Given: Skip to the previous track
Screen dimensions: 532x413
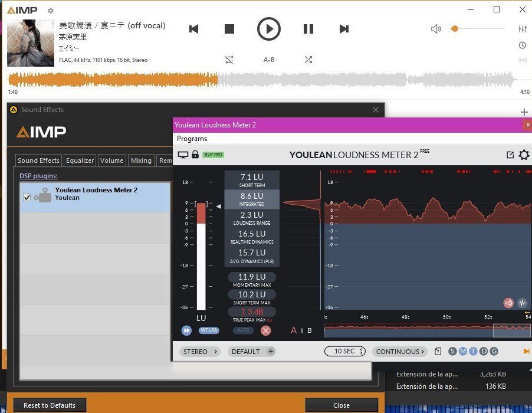Looking at the screenshot, I should coord(193,29).
